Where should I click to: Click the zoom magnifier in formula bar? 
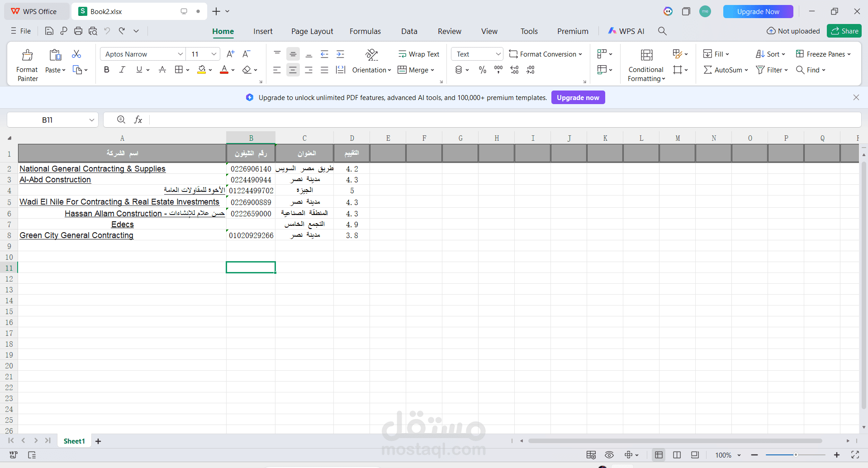click(x=121, y=119)
